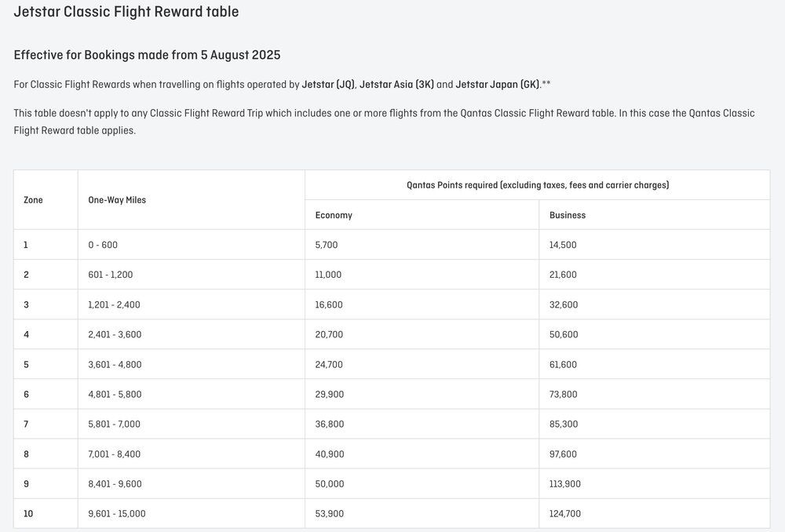Select Economy value '50,000'
Screen dimensions: 785x532
[330, 483]
